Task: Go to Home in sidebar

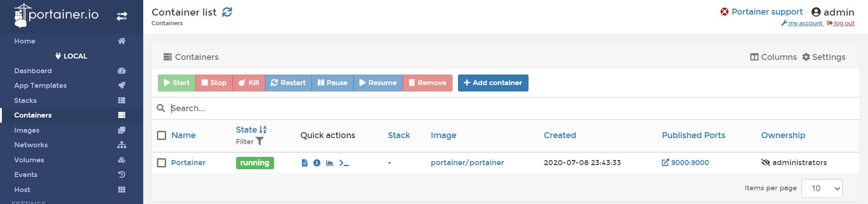Action: (x=25, y=41)
